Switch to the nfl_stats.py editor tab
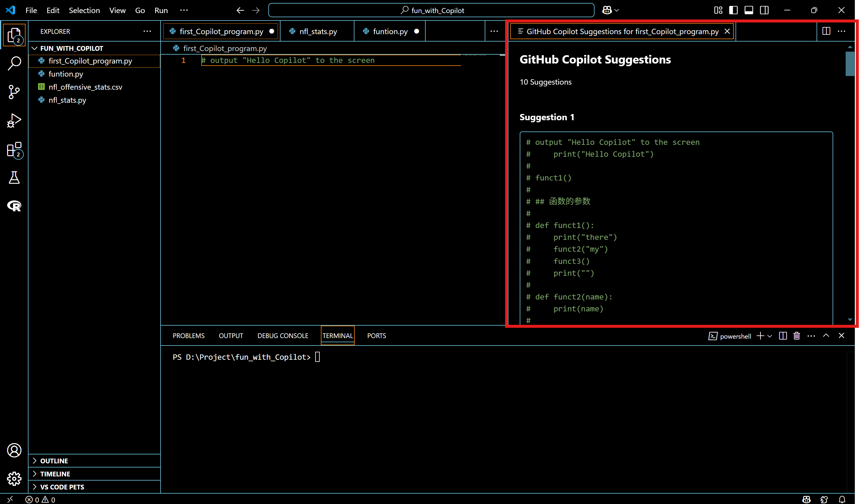This screenshot has width=859, height=504. 317,31
